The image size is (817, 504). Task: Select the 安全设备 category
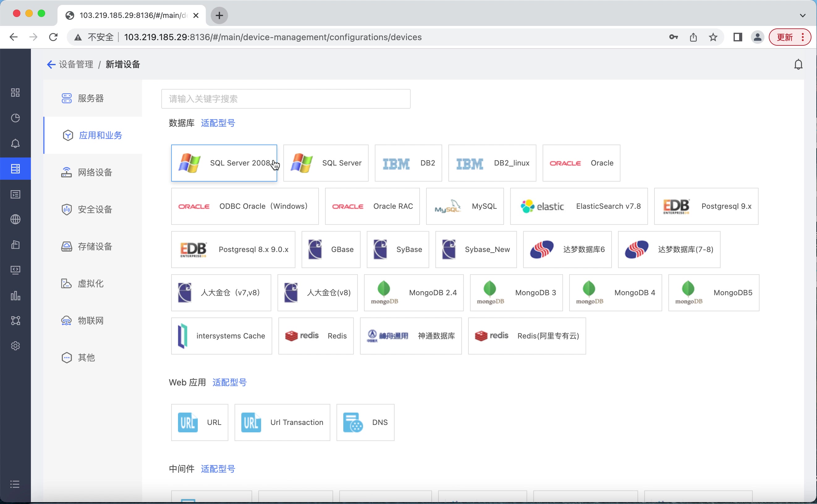coord(93,209)
